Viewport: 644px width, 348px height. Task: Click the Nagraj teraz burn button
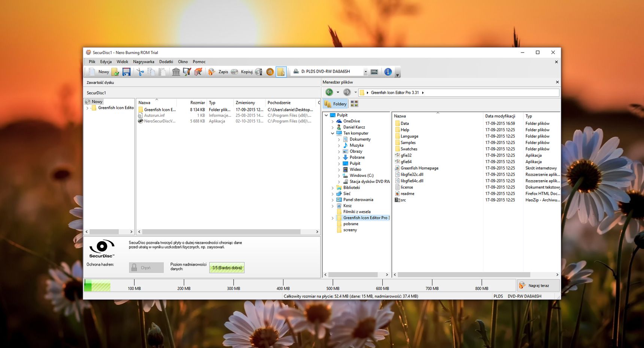click(x=538, y=285)
